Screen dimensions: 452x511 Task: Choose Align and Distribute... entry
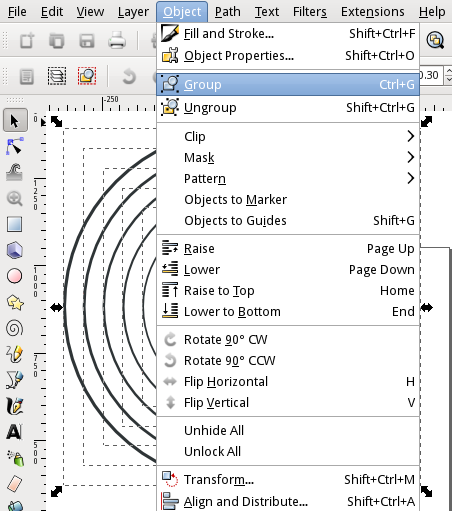[x=288, y=501]
